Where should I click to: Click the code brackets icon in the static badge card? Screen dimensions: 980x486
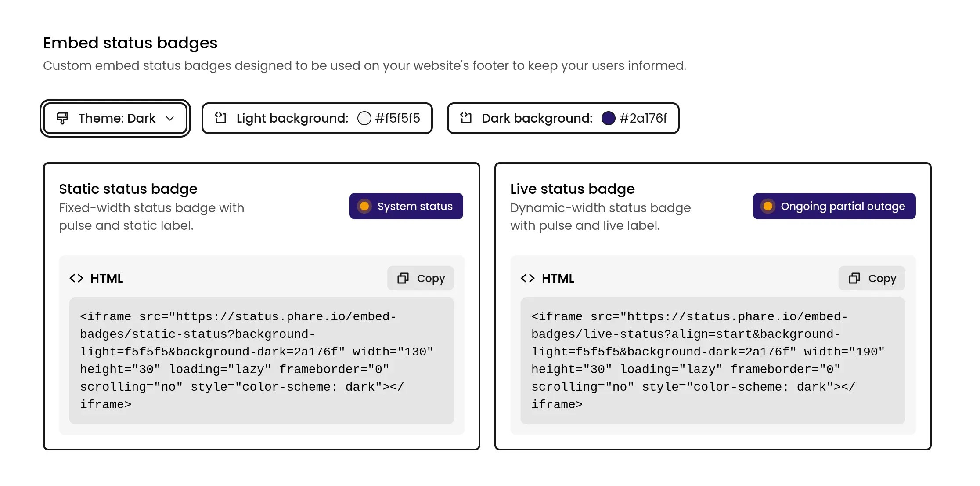[x=76, y=278]
